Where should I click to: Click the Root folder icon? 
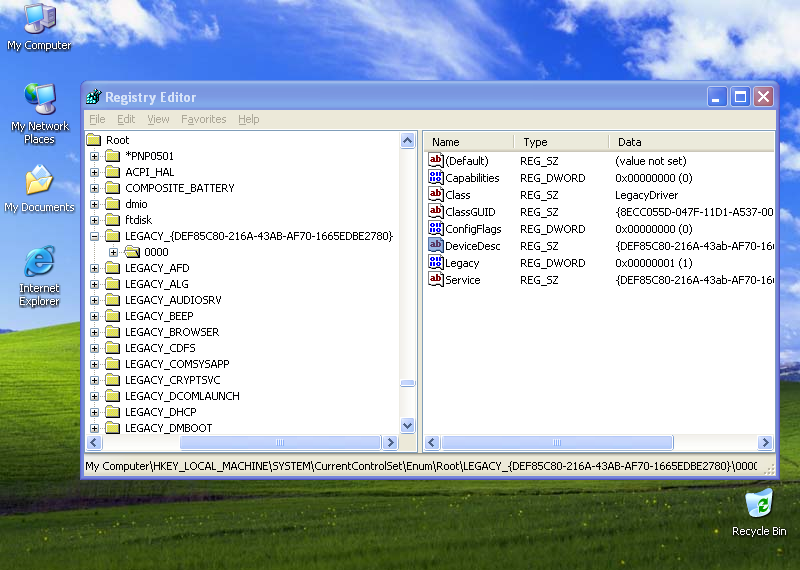click(x=93, y=140)
